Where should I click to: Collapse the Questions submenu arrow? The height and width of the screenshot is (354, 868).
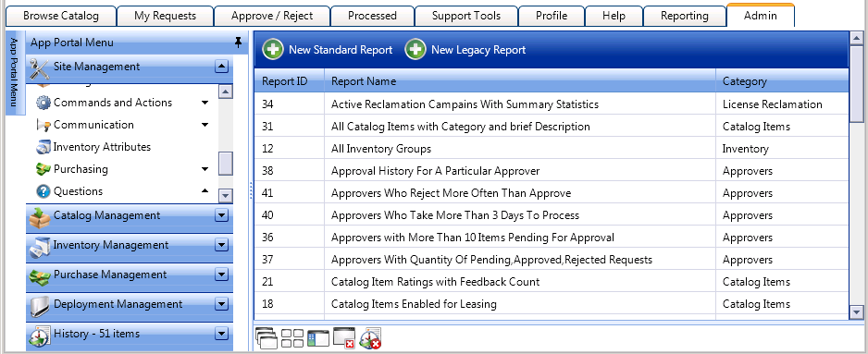(x=205, y=190)
